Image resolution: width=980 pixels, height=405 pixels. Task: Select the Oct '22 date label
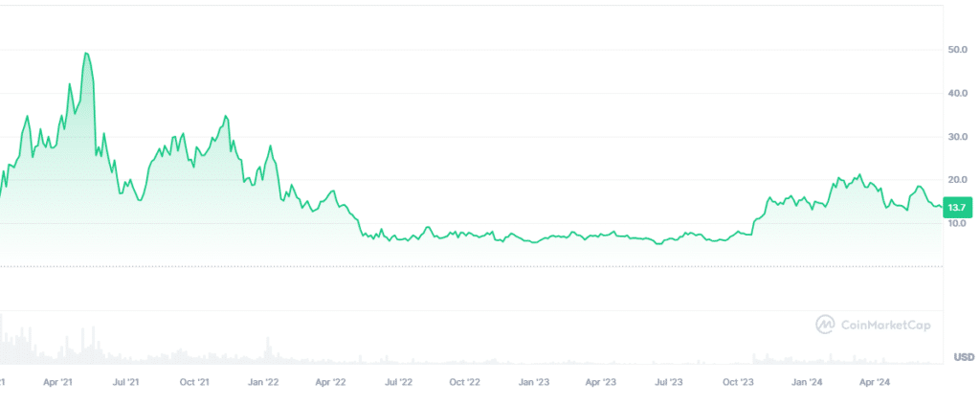(466, 382)
